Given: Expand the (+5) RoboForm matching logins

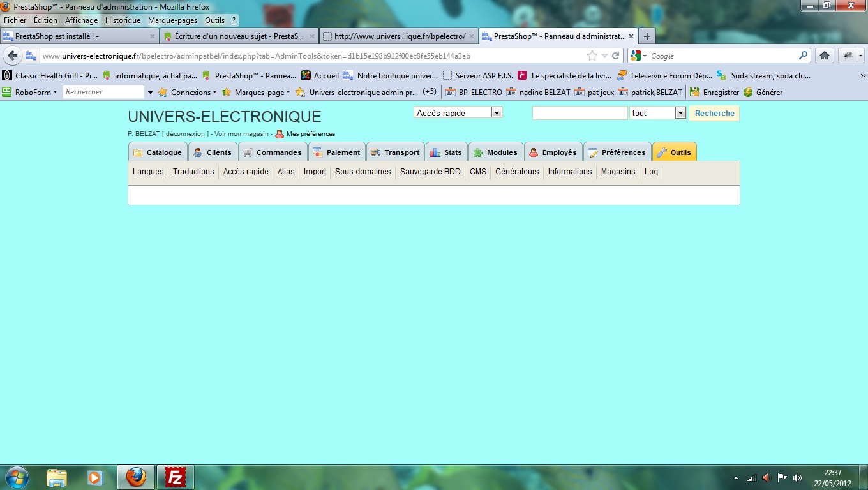Looking at the screenshot, I should [x=430, y=92].
